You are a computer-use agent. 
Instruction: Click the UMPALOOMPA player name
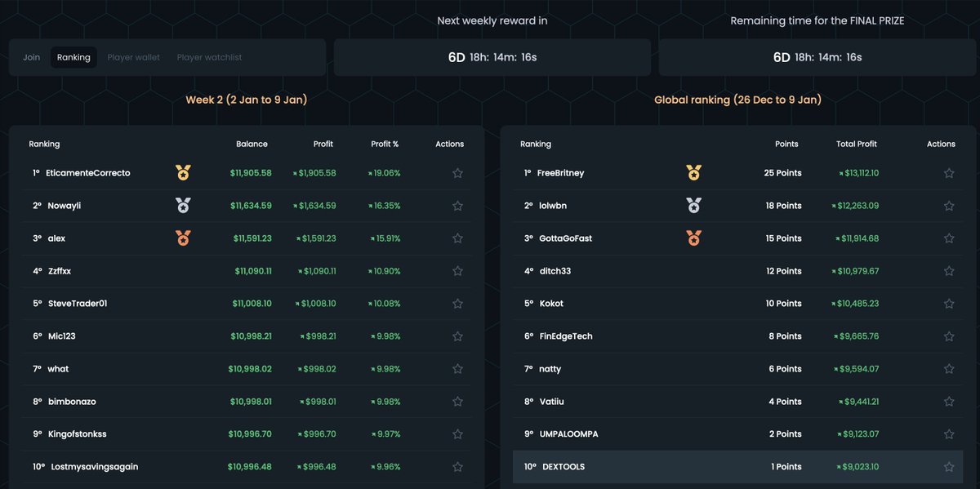568,434
